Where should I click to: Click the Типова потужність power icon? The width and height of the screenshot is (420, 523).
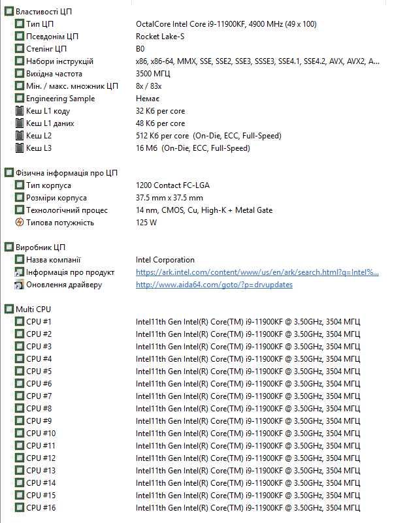tap(20, 223)
